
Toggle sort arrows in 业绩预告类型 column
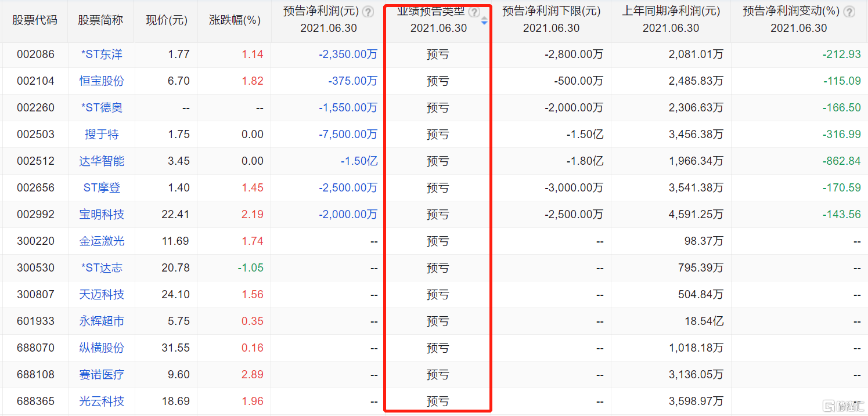pyautogui.click(x=485, y=21)
